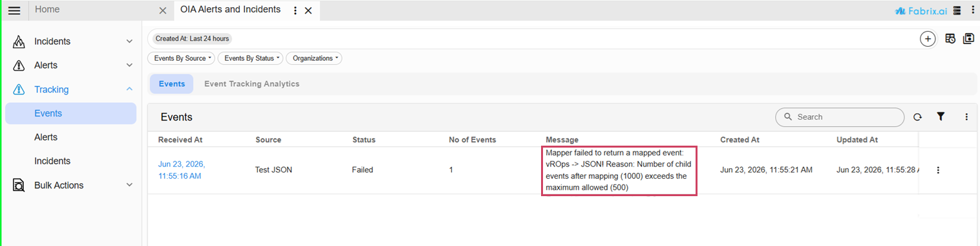Open OIA Alerts and Incidents tab options

(x=295, y=10)
